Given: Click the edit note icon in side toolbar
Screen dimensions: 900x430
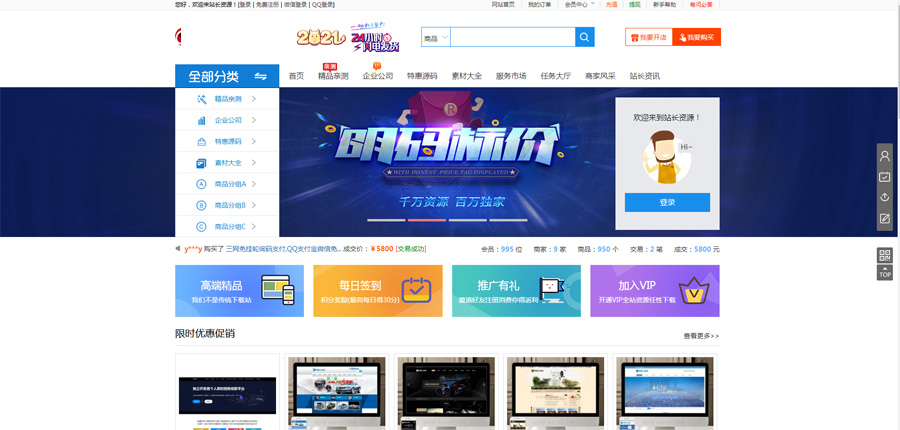Looking at the screenshot, I should click(x=884, y=218).
